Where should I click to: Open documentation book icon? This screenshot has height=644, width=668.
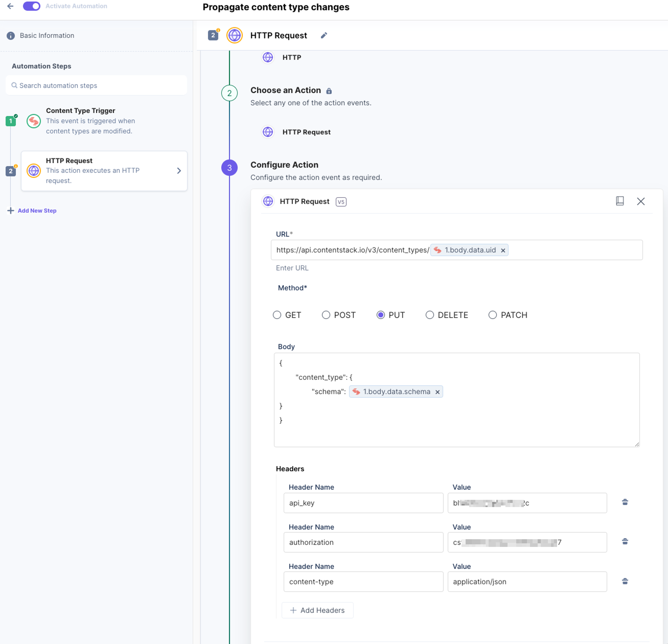(x=620, y=201)
